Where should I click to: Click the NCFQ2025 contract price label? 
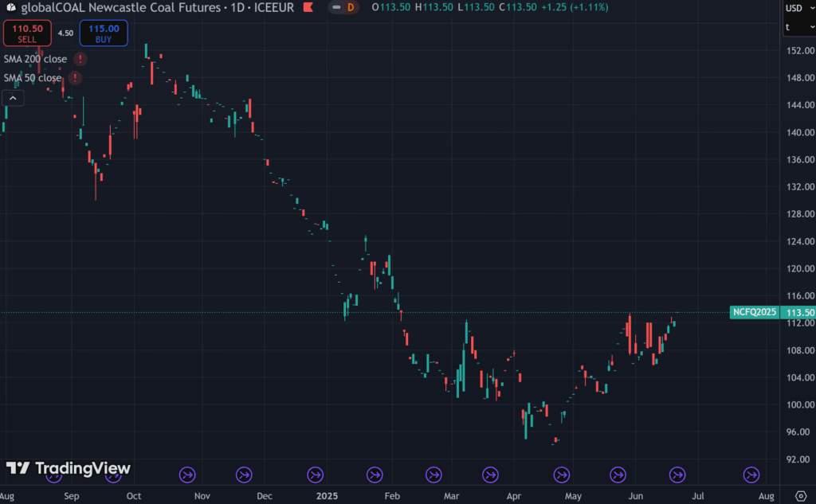pyautogui.click(x=755, y=312)
